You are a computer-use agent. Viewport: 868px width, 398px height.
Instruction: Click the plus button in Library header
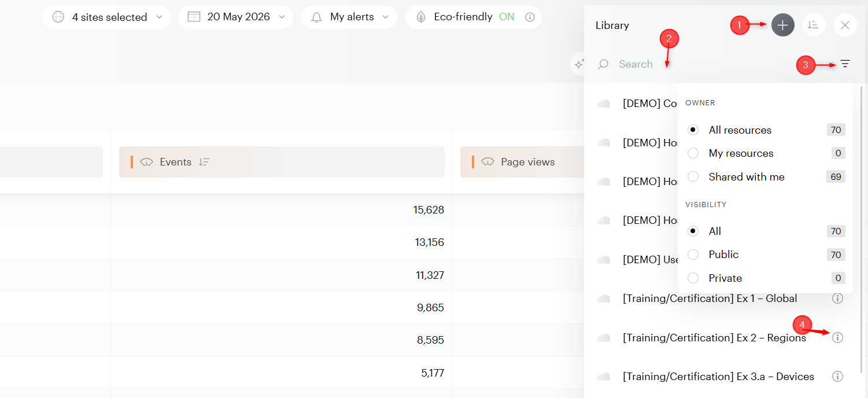(x=782, y=25)
